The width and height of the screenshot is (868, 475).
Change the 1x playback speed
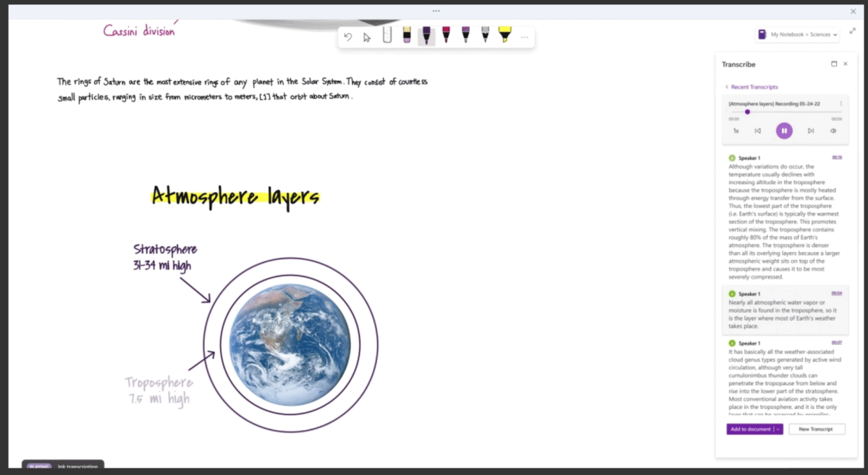[x=736, y=131]
